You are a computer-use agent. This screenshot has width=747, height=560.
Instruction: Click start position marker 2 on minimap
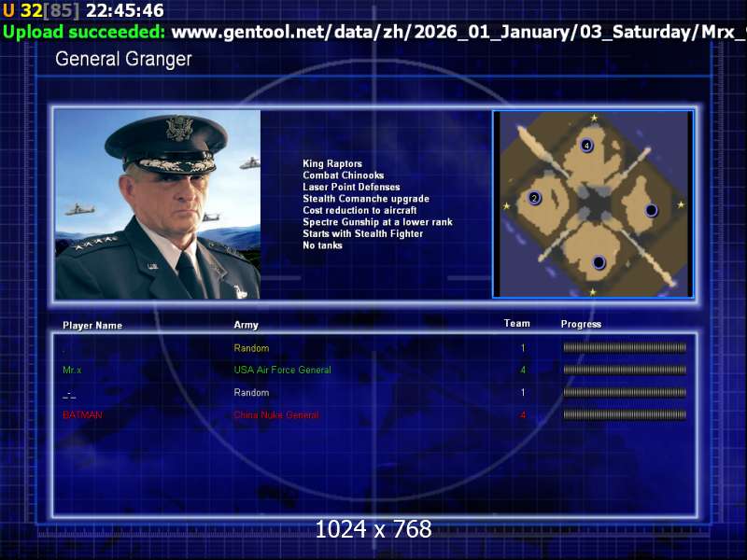point(534,198)
